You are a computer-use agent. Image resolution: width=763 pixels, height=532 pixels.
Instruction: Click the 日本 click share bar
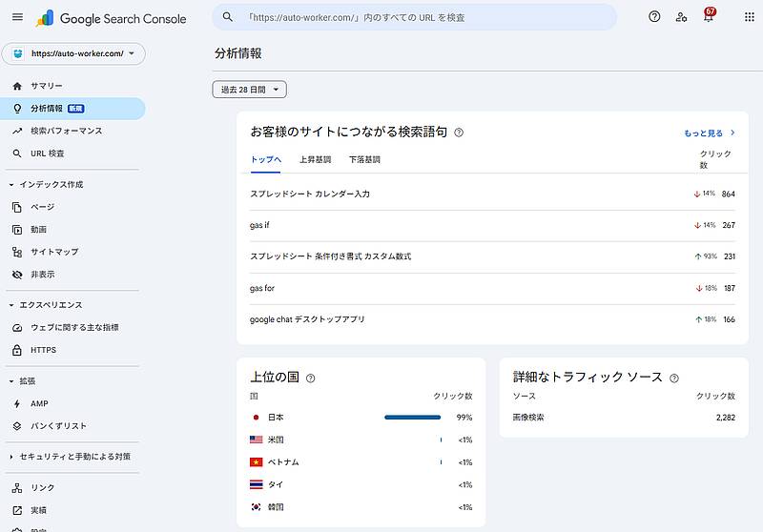pyautogui.click(x=413, y=418)
